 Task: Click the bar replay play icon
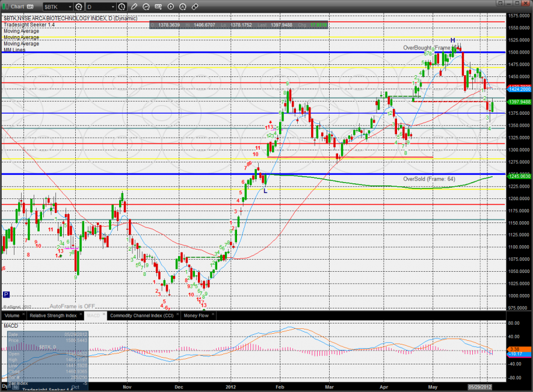(x=171, y=7)
